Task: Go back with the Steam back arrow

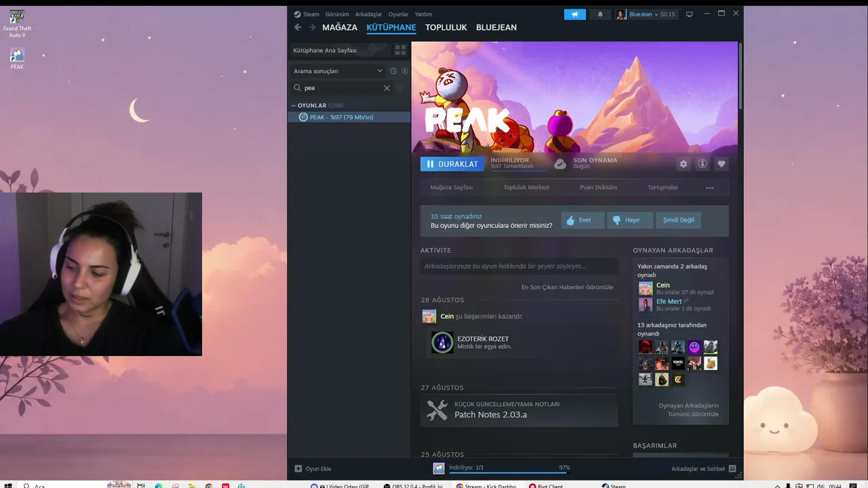Action: pos(298,27)
